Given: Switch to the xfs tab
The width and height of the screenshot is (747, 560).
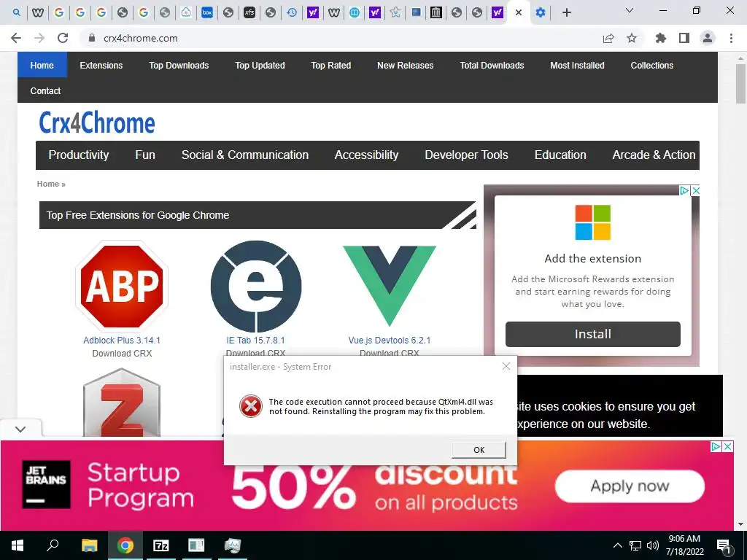Looking at the screenshot, I should 249,12.
